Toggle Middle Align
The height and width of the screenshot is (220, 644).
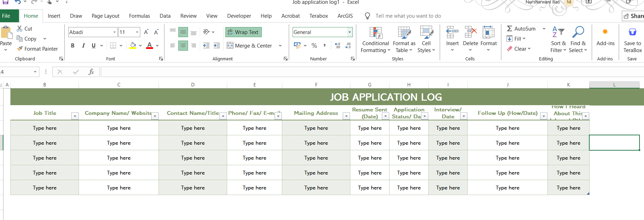click(x=183, y=32)
